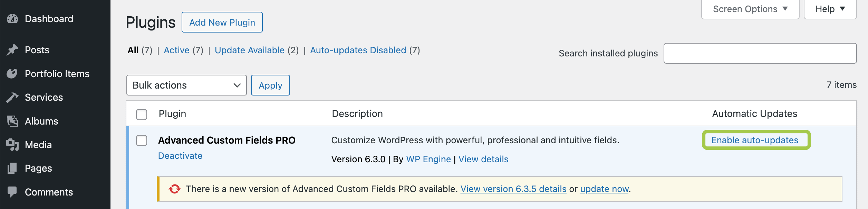Viewport: 868px width, 209px height.
Task: Click the Add New Plugin button
Action: click(x=222, y=22)
